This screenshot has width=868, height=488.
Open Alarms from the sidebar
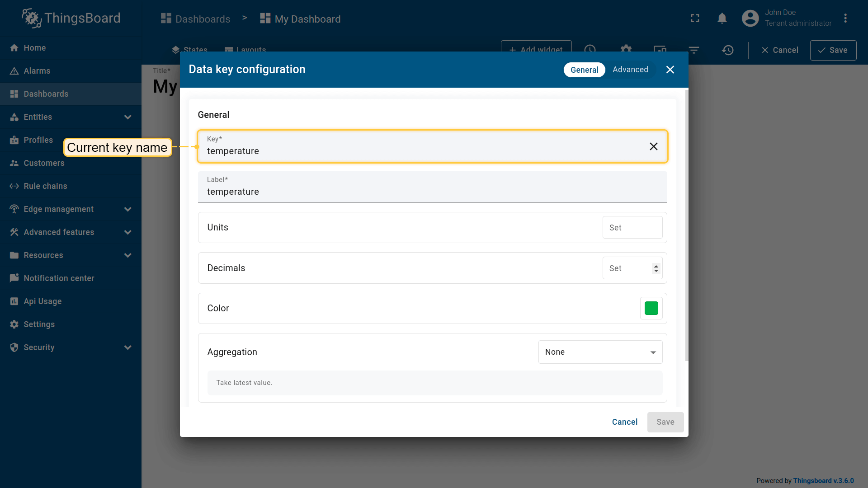coord(37,71)
